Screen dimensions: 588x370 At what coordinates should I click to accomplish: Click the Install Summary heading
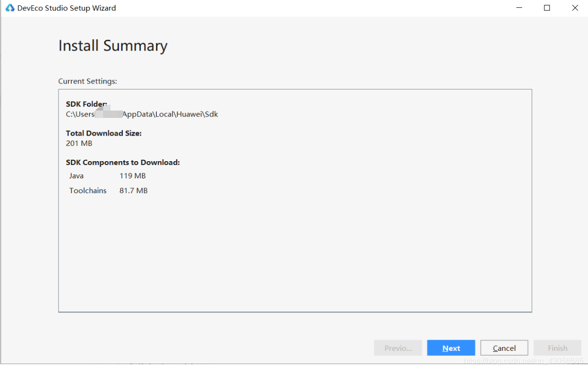pyautogui.click(x=112, y=46)
